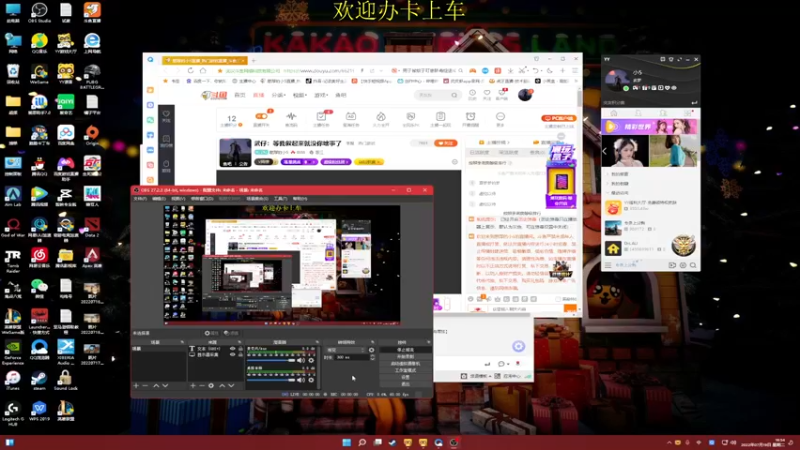Go to Douyu 直播 nav tab
Viewport: 800px width, 450px height.
259,95
